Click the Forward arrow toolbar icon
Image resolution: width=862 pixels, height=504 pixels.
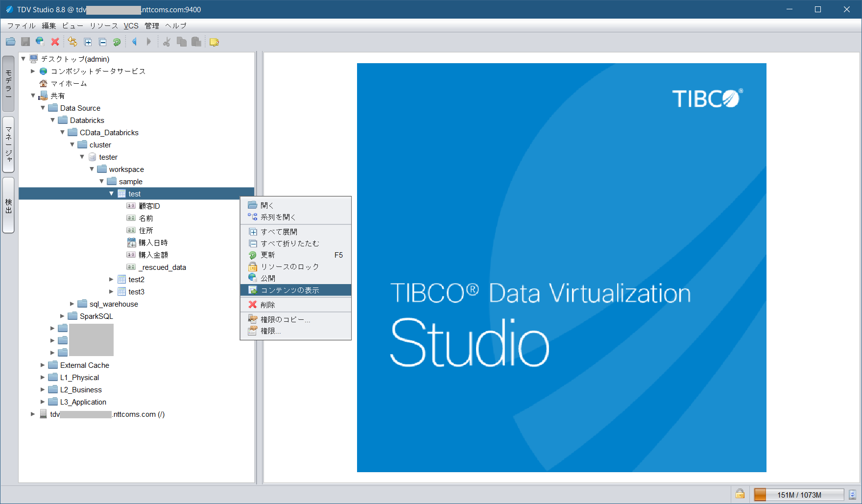pos(149,42)
